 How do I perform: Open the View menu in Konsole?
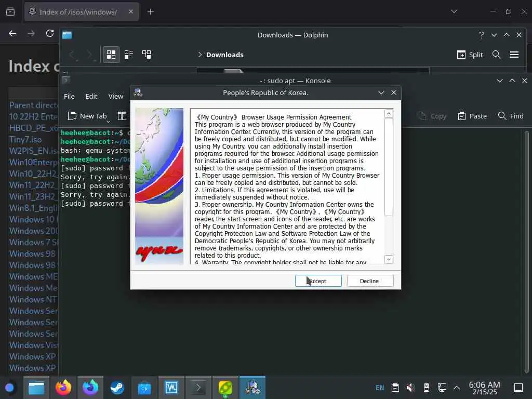click(116, 96)
